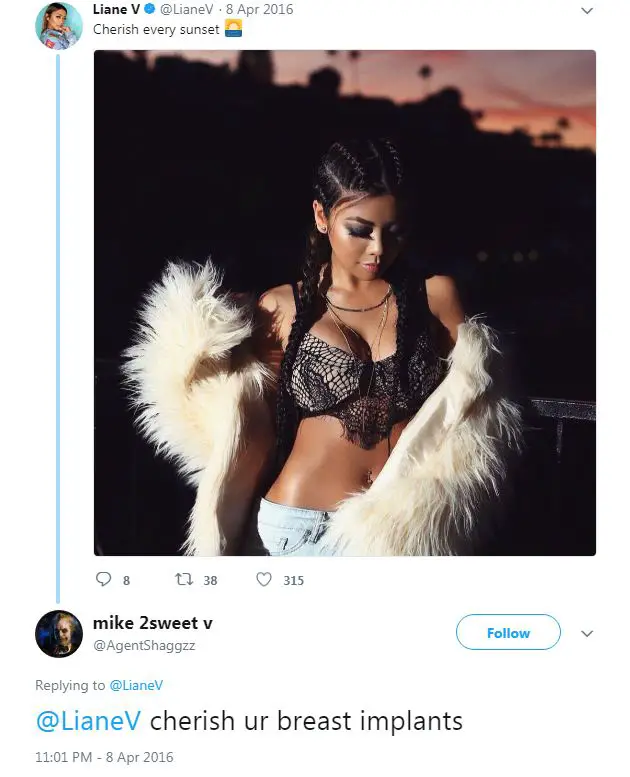Open the mike 2sweet v profile avatar
This screenshot has height=777, width=630.
click(x=58, y=634)
